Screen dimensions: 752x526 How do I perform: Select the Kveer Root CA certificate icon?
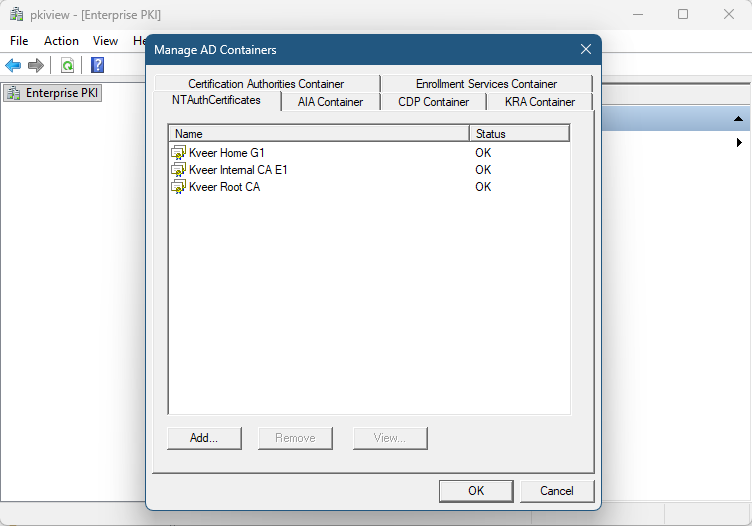[179, 187]
